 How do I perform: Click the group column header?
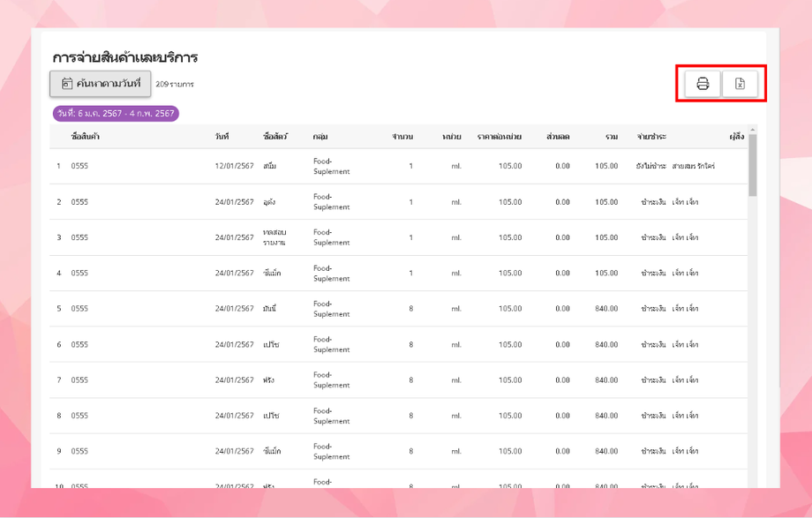pyautogui.click(x=320, y=137)
